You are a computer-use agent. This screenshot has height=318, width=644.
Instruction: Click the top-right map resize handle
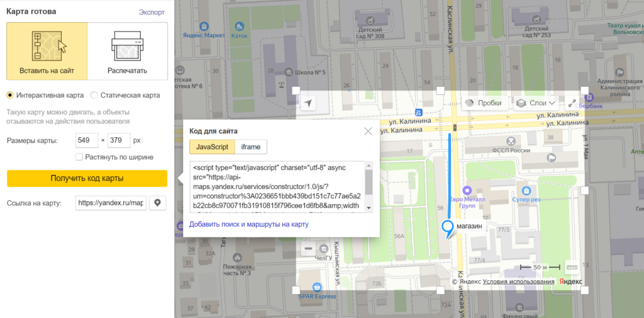(x=584, y=91)
